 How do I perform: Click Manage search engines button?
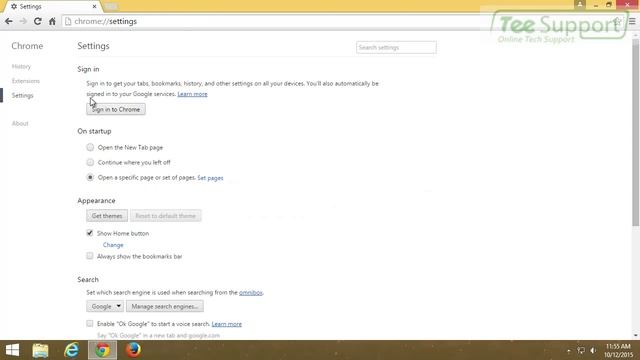(165, 306)
